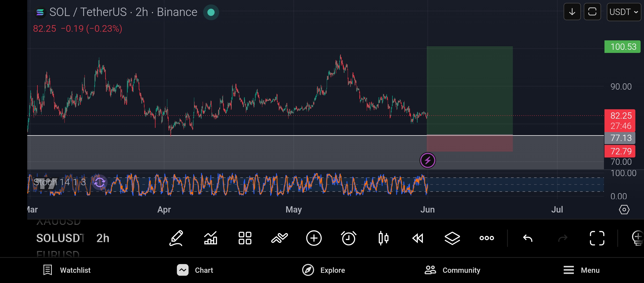The image size is (644, 283).
Task: Open the Explore tab
Action: pyautogui.click(x=323, y=270)
